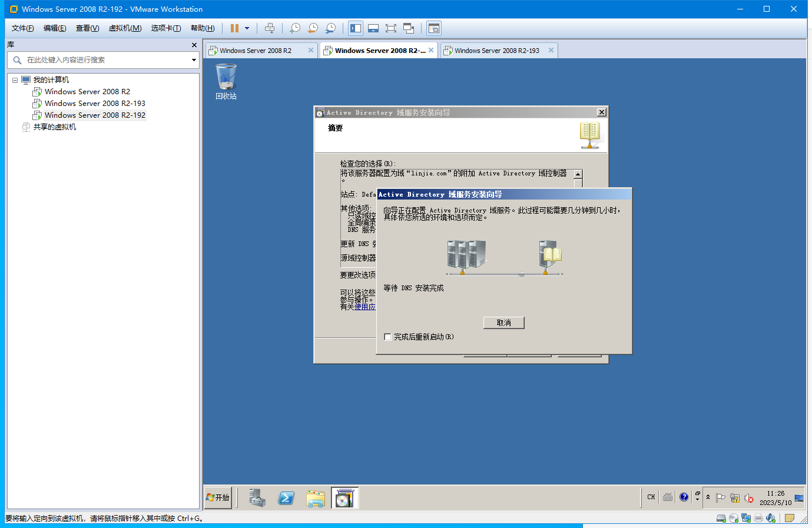Click the up arrow of summary text scrollbar

tap(578, 174)
